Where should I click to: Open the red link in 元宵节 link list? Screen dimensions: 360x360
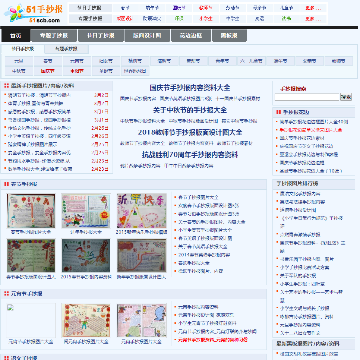[213, 340]
